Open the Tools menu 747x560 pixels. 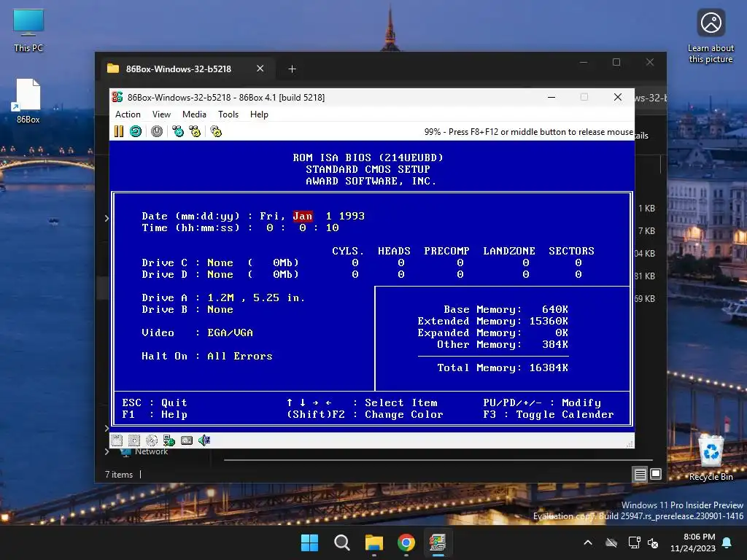coord(228,114)
